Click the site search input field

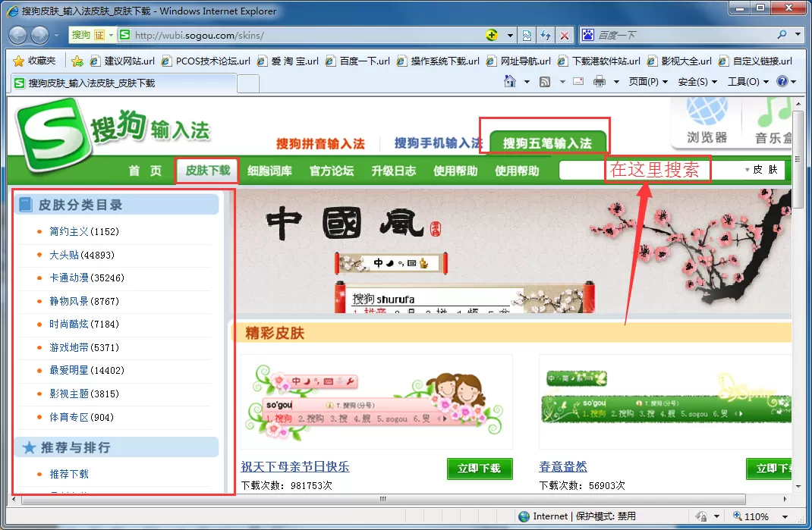tap(650, 170)
